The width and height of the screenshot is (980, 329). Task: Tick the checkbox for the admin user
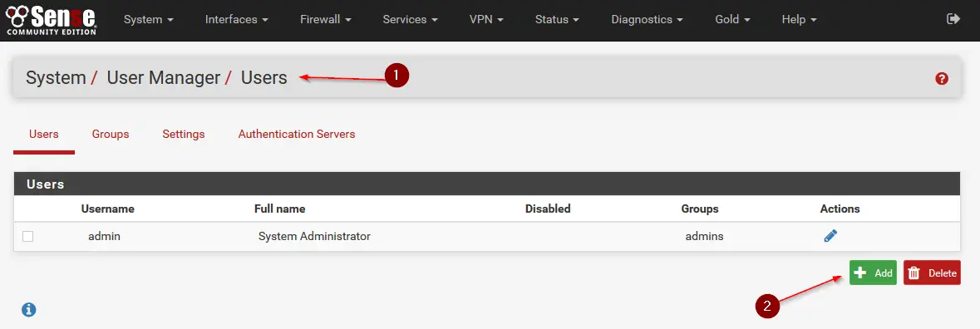coord(27,237)
